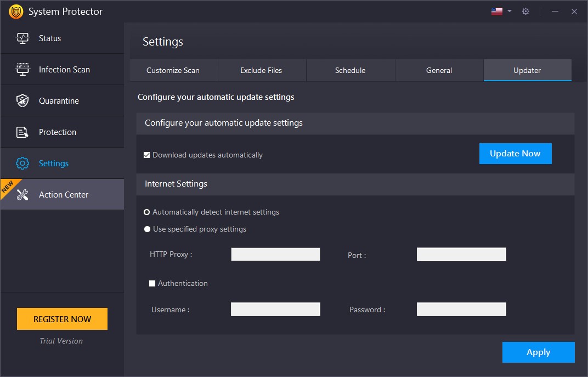588x377 pixels.
Task: Select Use specified proxy settings
Action: coord(146,229)
